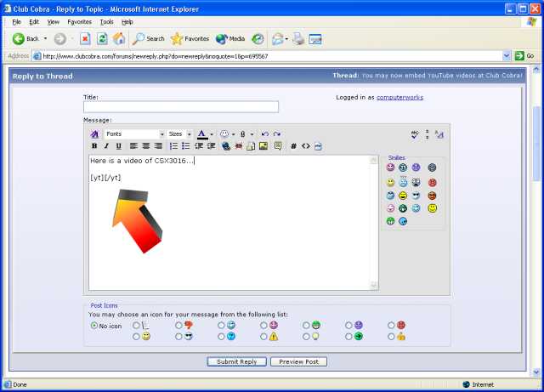Click the Submit Reply button

coord(236,361)
